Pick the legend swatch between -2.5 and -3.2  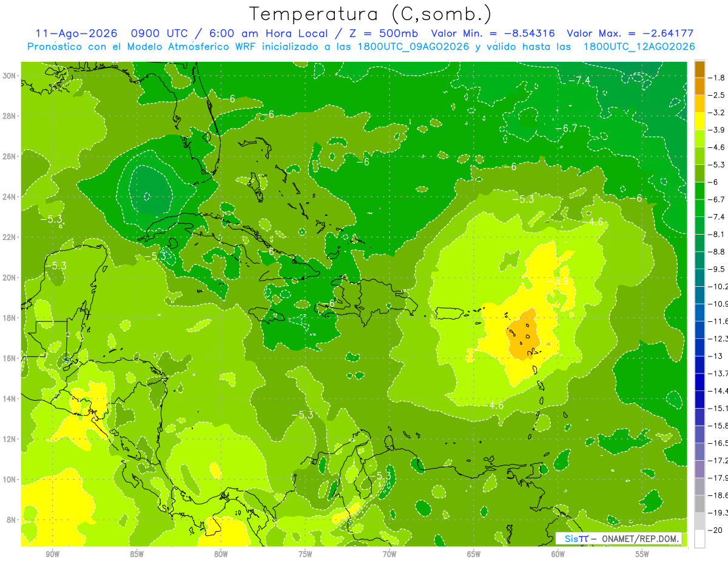click(699, 104)
